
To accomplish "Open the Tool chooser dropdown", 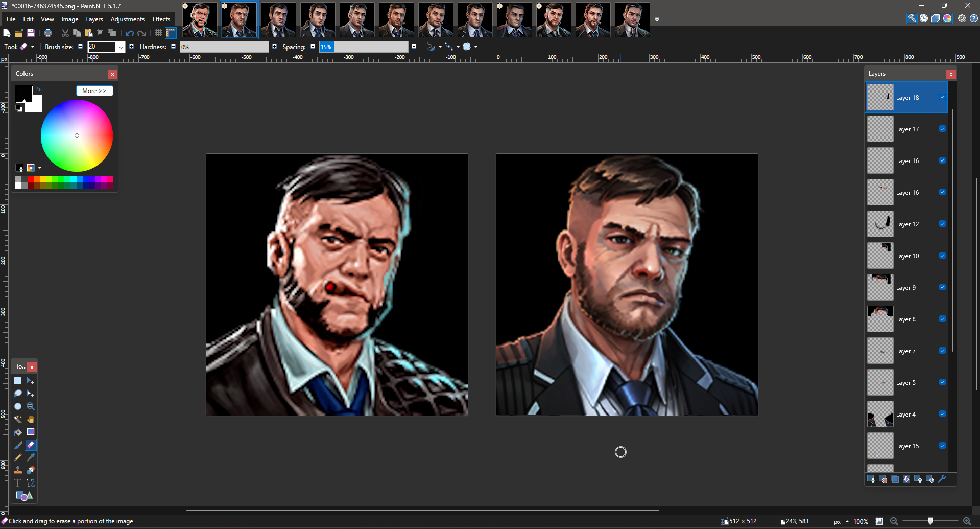I will [x=27, y=47].
